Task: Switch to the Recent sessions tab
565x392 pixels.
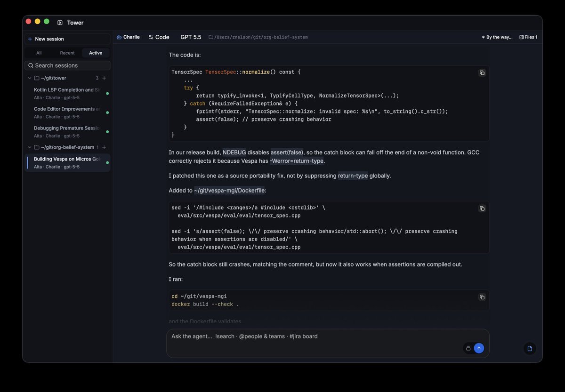Action: (67, 53)
